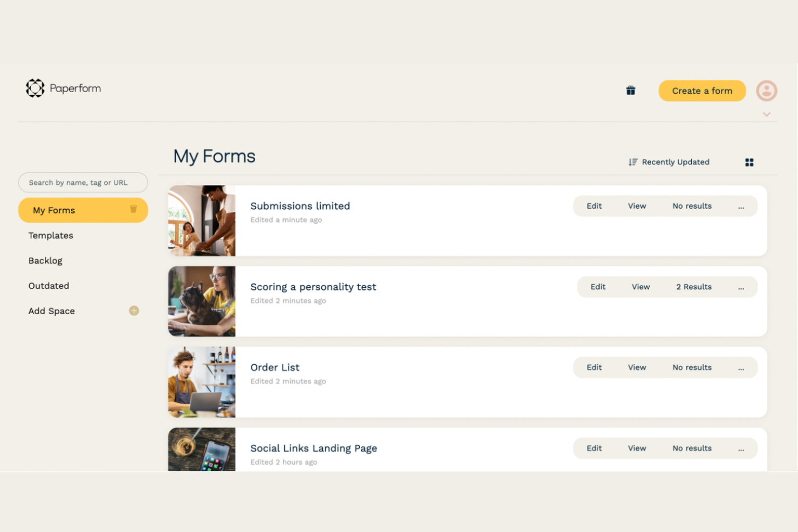Open the ellipsis menu for Submissions limited
This screenshot has width=798, height=532.
click(741, 206)
